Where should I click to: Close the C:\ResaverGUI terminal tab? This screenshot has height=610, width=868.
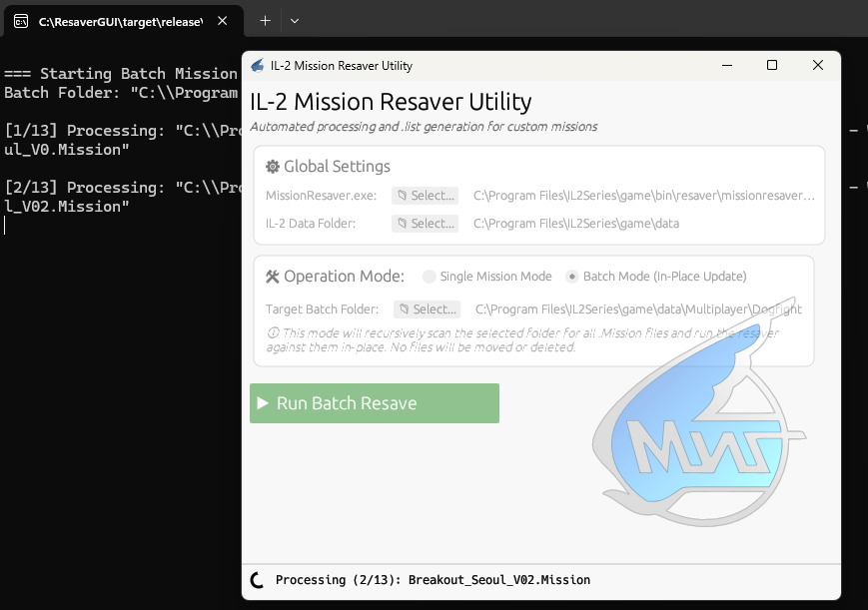click(223, 21)
